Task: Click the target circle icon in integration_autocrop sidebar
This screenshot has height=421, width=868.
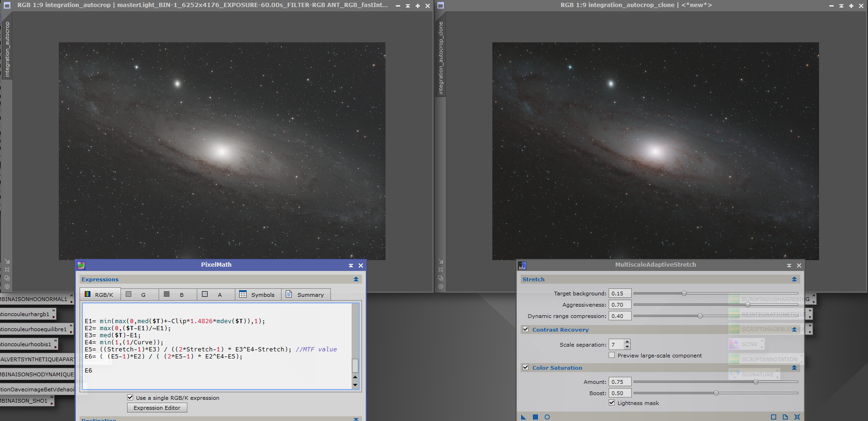Action: (7, 286)
